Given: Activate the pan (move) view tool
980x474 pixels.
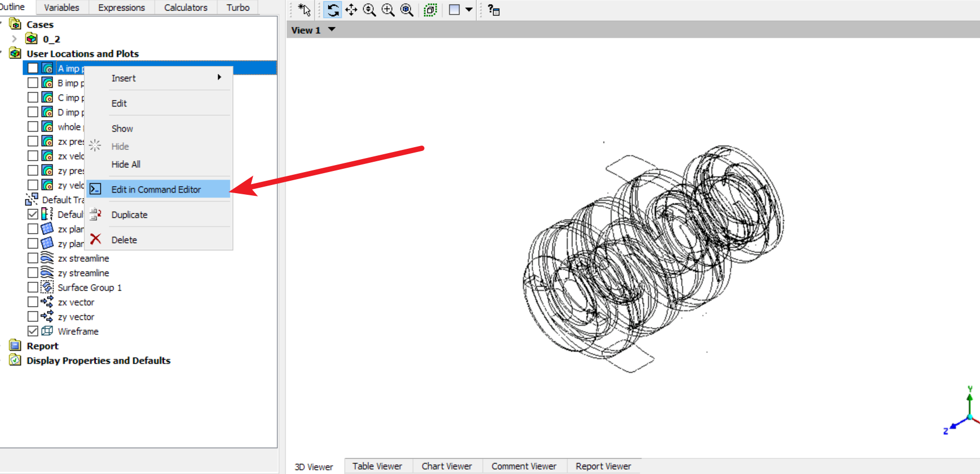Looking at the screenshot, I should [351, 10].
